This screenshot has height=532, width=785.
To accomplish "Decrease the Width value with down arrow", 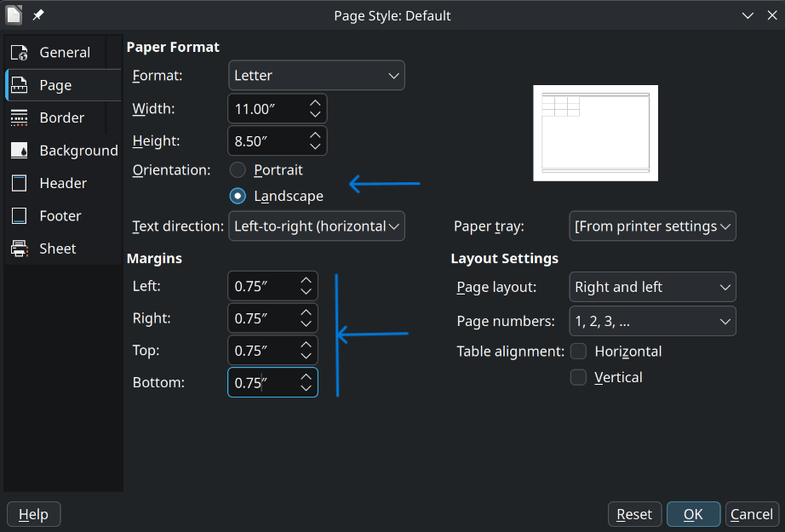I will (x=315, y=115).
